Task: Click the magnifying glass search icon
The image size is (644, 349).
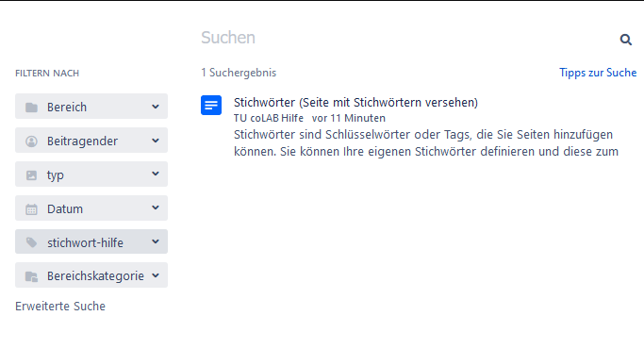Action: [x=625, y=40]
